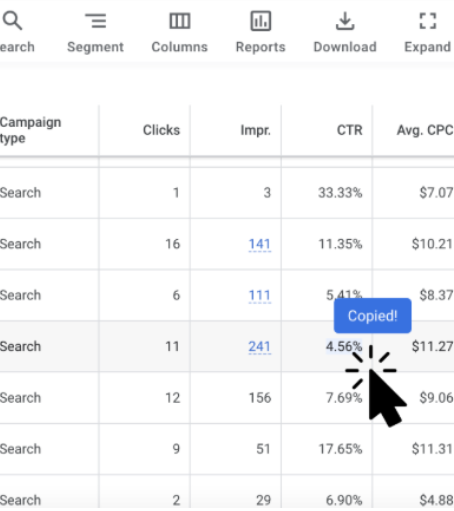Expand table with the Expand icon
The image size is (454, 511).
click(427, 21)
